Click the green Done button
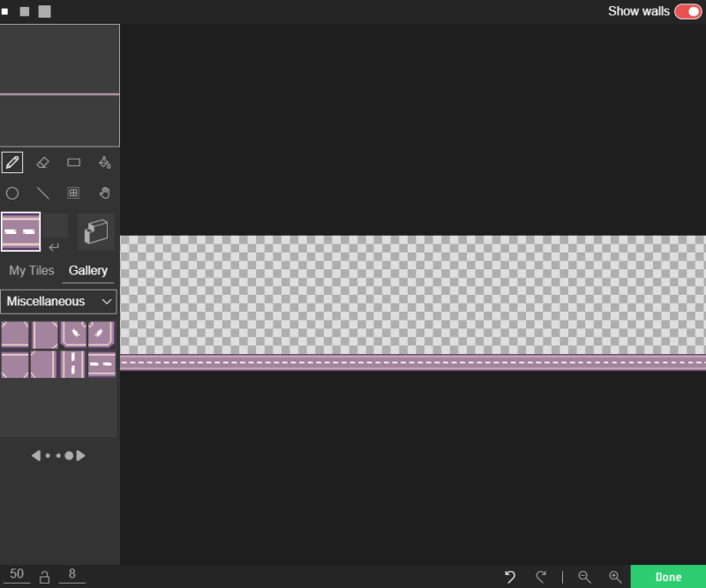Screen dimensions: 706x588 (x=668, y=577)
